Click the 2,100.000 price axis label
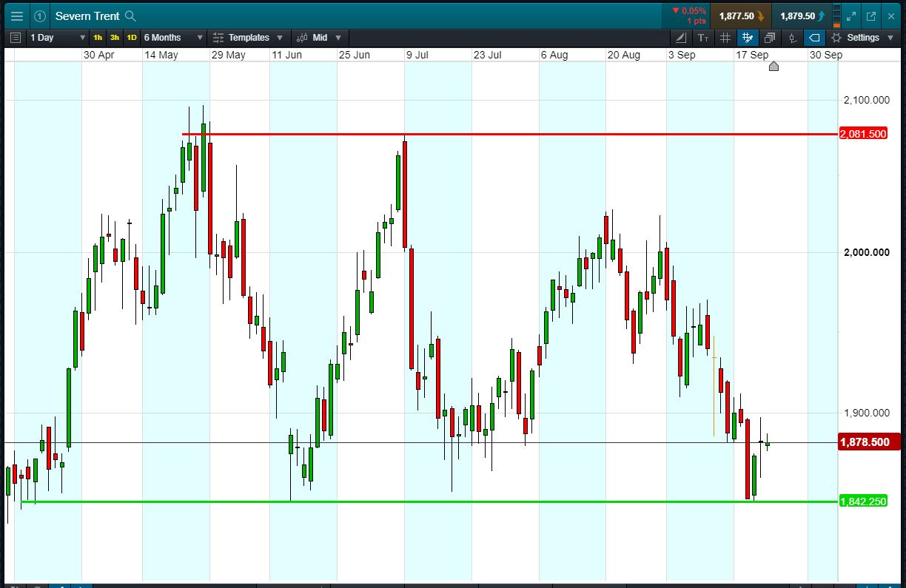The width and height of the screenshot is (906, 588). 866,100
